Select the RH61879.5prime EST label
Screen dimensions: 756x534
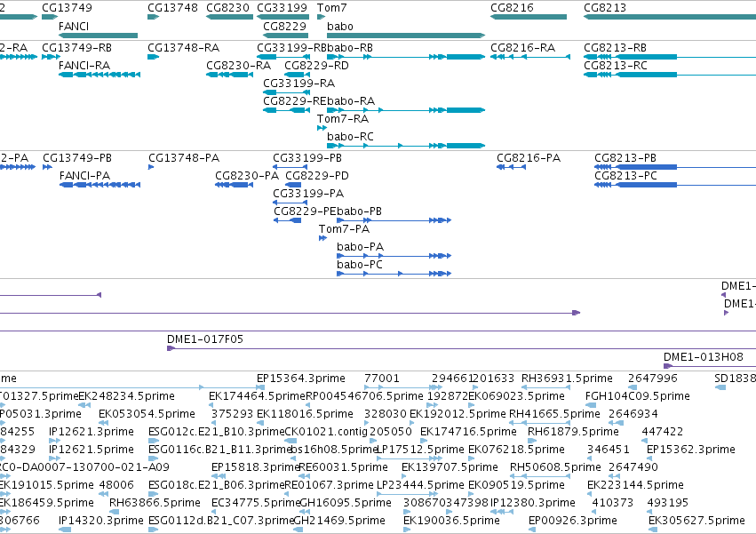tap(573, 432)
